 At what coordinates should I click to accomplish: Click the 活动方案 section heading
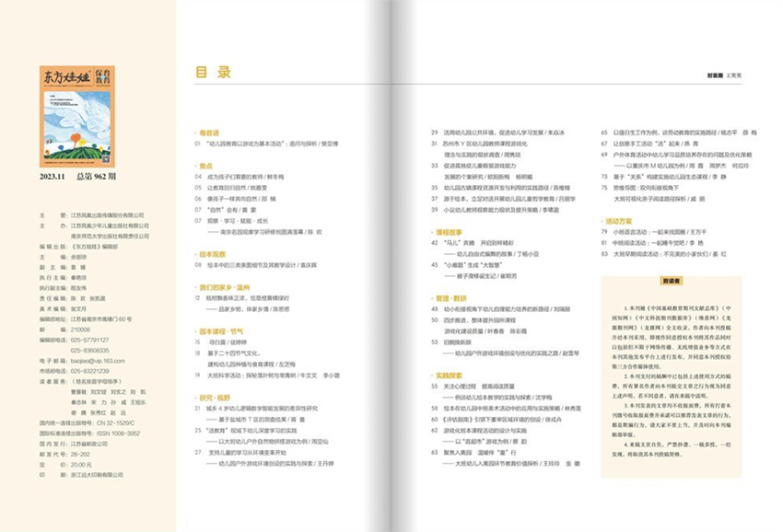pyautogui.click(x=618, y=222)
